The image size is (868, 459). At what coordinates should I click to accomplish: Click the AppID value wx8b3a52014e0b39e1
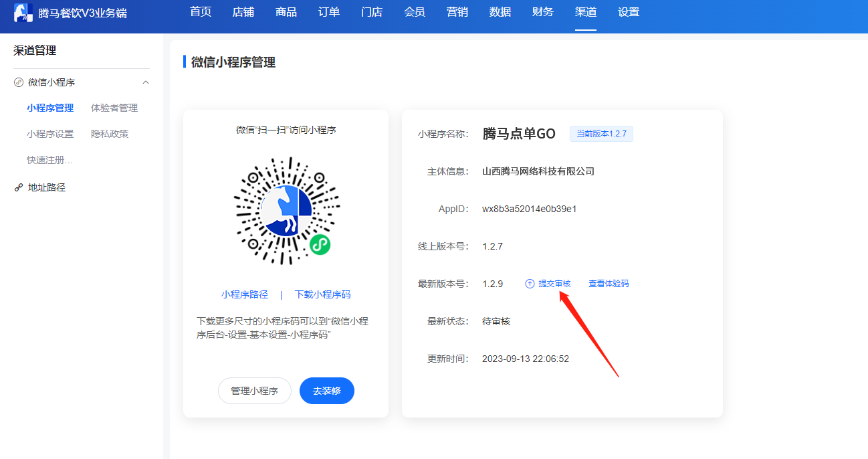[530, 209]
